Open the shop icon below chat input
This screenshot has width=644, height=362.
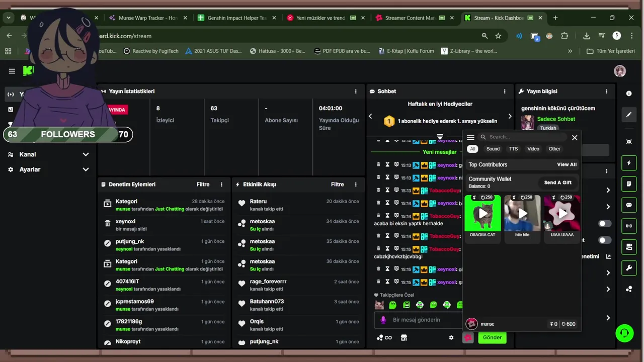coord(404,338)
